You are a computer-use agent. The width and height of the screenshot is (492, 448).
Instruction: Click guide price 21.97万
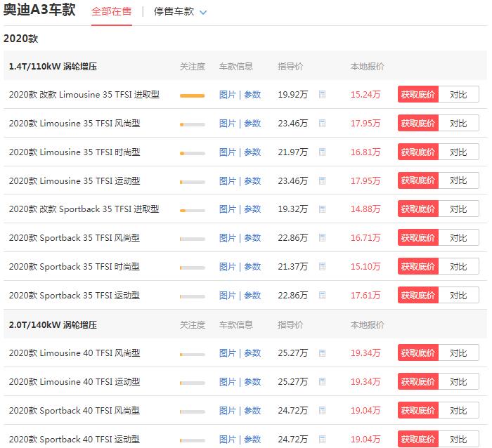(293, 152)
